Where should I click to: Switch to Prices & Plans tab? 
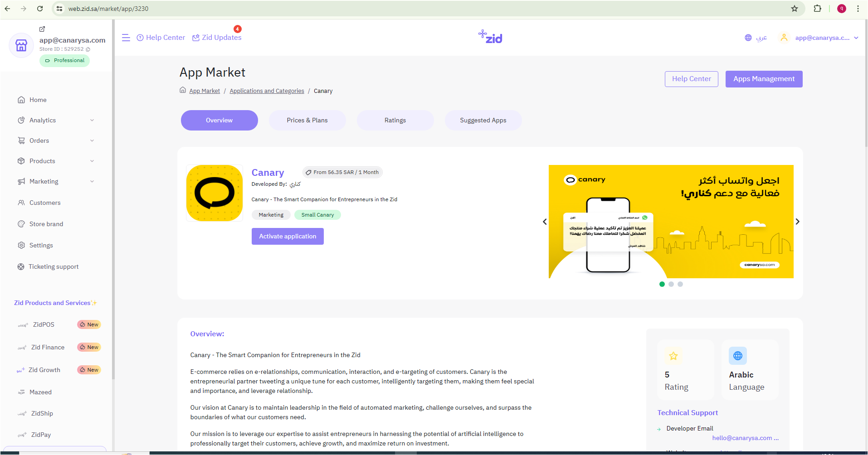point(307,120)
